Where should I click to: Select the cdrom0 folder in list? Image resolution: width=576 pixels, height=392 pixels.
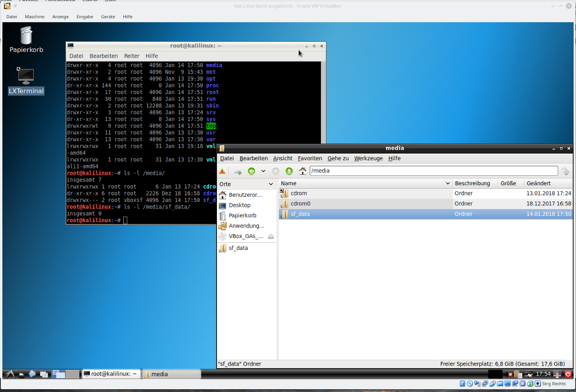pyautogui.click(x=300, y=203)
